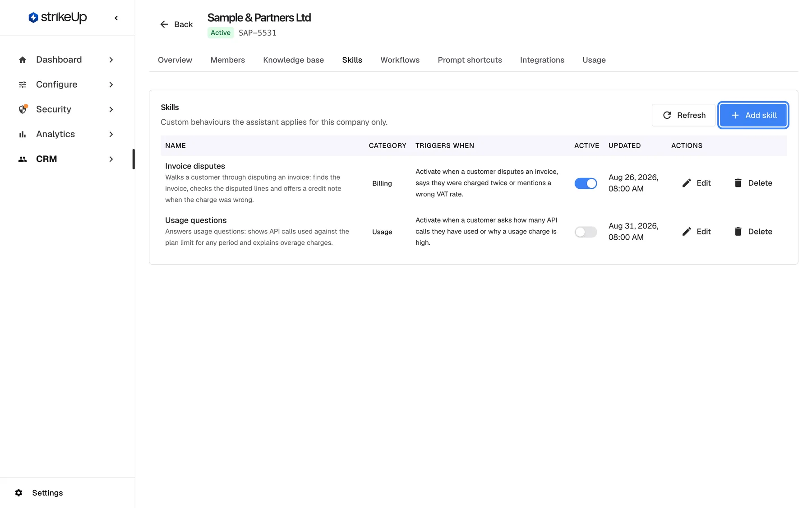Open the Overview tab
Image resolution: width=812 pixels, height=508 pixels.
click(x=175, y=60)
